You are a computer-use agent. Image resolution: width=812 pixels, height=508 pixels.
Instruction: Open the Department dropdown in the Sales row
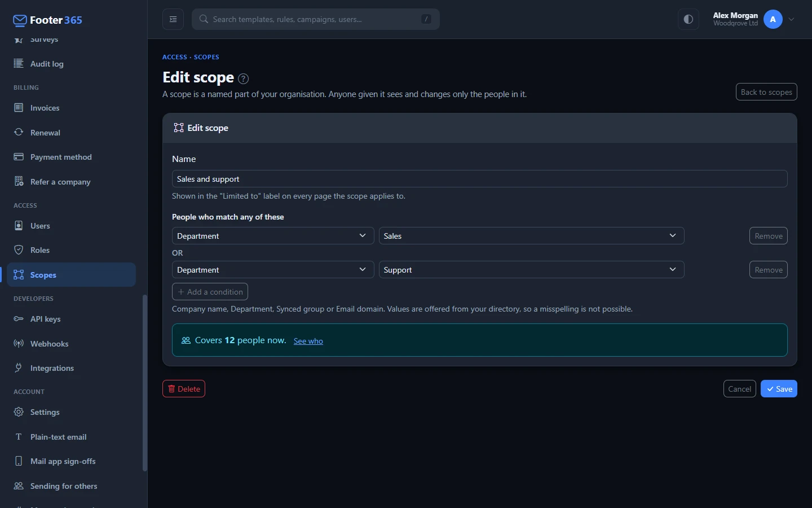tap(273, 236)
